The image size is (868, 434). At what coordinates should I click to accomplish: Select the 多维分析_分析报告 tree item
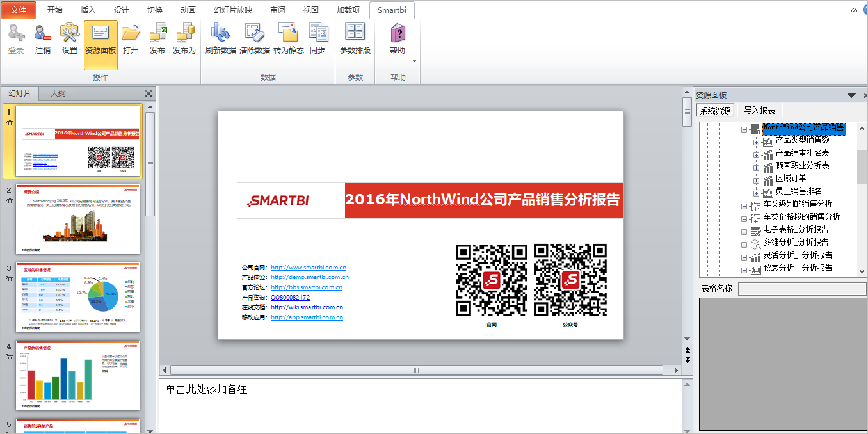pos(796,243)
